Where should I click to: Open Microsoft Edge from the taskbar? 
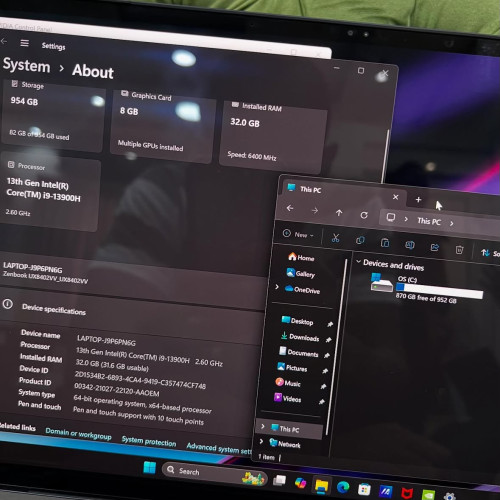[343, 487]
